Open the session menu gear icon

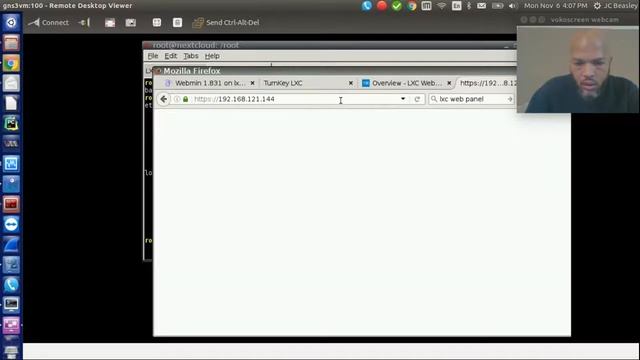pos(597,6)
